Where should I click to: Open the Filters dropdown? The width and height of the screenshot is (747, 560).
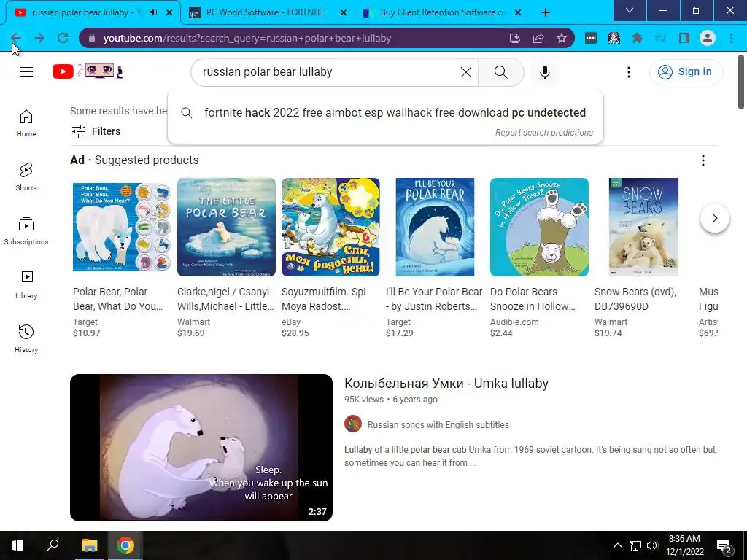pyautogui.click(x=96, y=131)
